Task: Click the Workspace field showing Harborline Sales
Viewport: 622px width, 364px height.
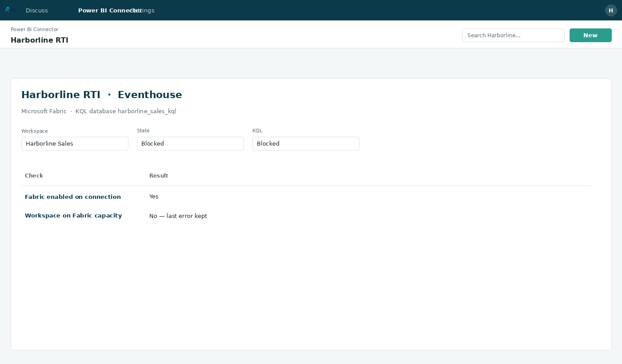Action: point(75,143)
